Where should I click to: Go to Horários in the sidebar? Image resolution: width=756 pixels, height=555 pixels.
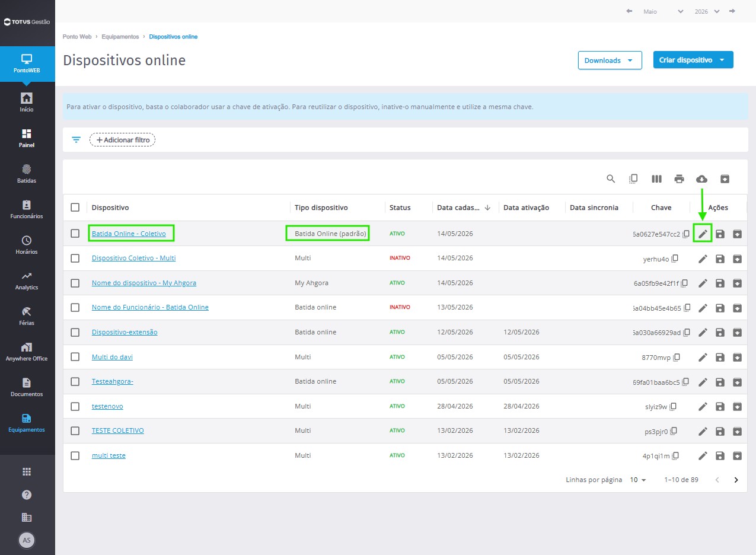pos(27,245)
